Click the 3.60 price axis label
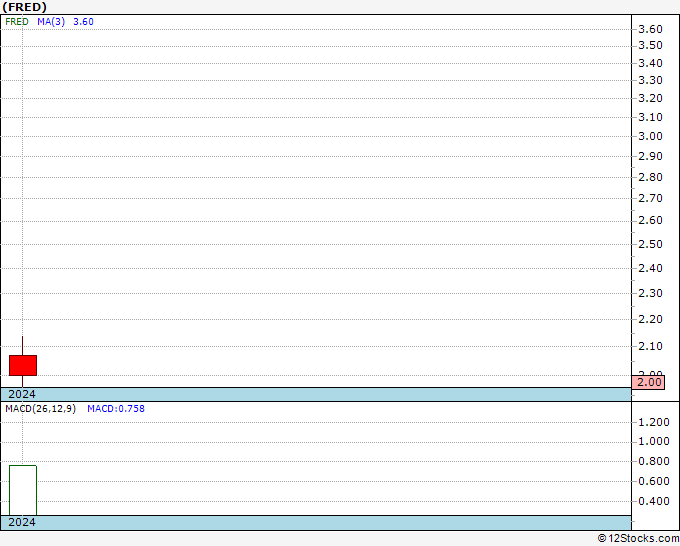The image size is (680, 546). coord(651,29)
